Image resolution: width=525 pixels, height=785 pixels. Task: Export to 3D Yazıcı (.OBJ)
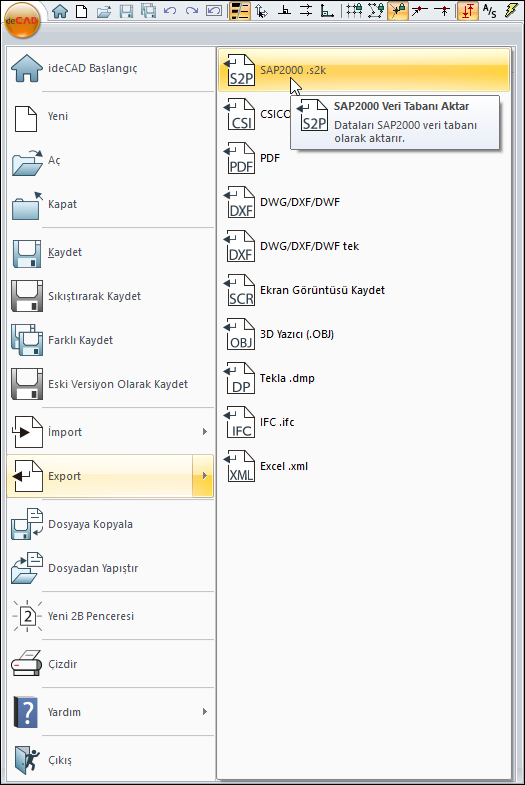click(364, 334)
